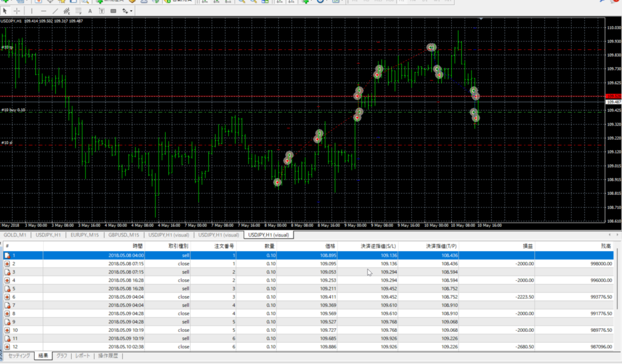Click the 残高 column header
Viewport: 622px width, 364px height.
coord(574,246)
